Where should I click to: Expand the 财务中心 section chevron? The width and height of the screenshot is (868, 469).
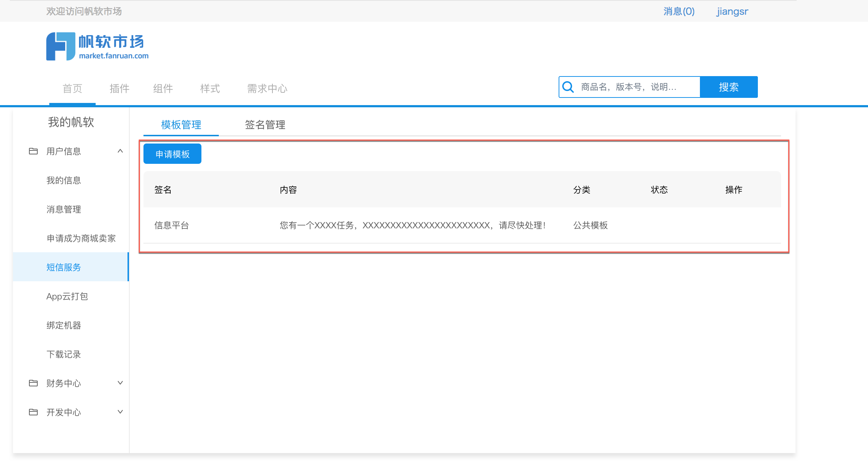[x=120, y=383]
